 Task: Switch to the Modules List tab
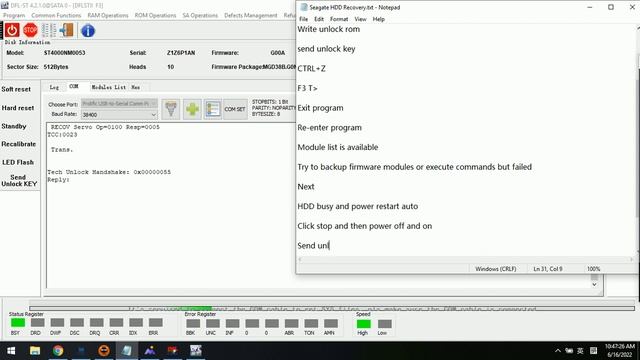click(x=108, y=87)
